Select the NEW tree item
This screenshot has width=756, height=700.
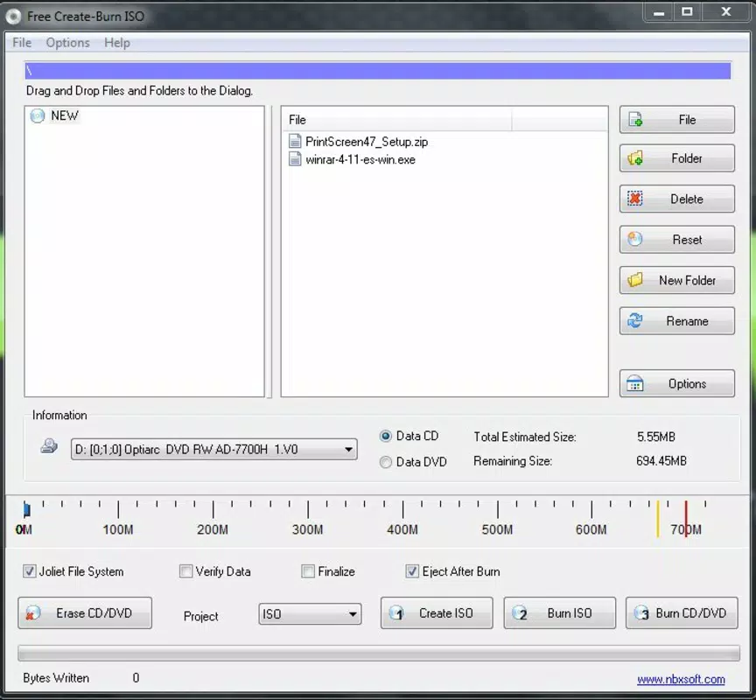[x=65, y=115]
